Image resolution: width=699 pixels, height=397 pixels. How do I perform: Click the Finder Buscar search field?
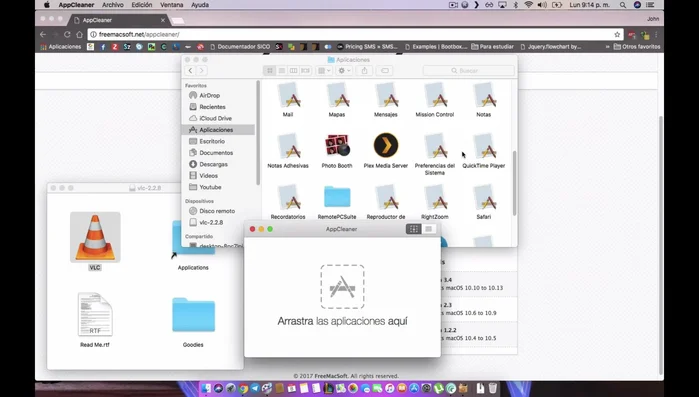pos(469,70)
